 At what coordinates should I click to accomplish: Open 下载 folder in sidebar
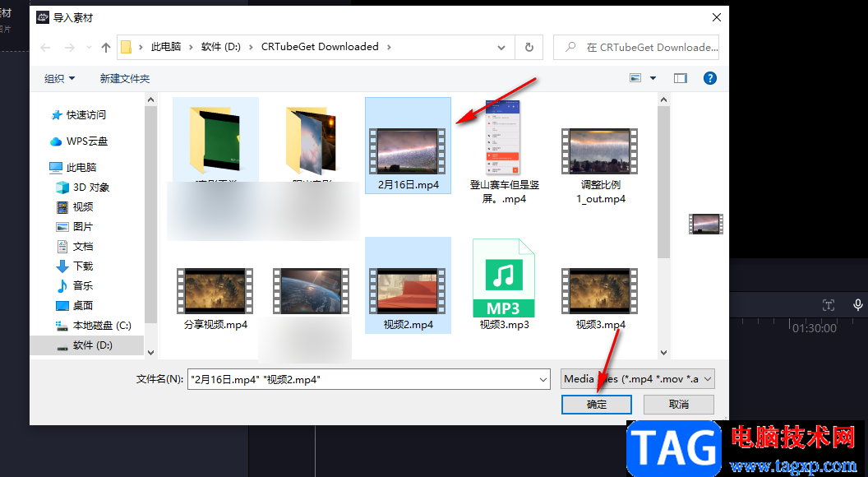tap(76, 266)
